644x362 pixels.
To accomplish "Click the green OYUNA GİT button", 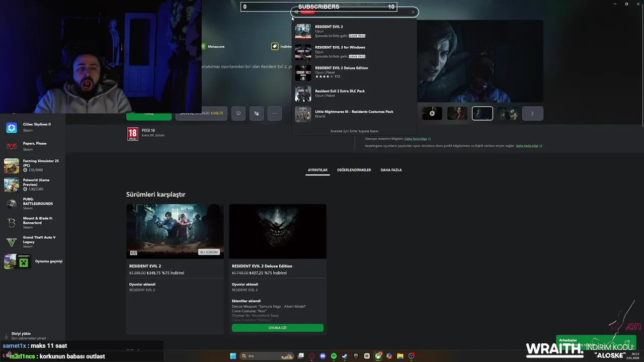I will pyautogui.click(x=278, y=328).
